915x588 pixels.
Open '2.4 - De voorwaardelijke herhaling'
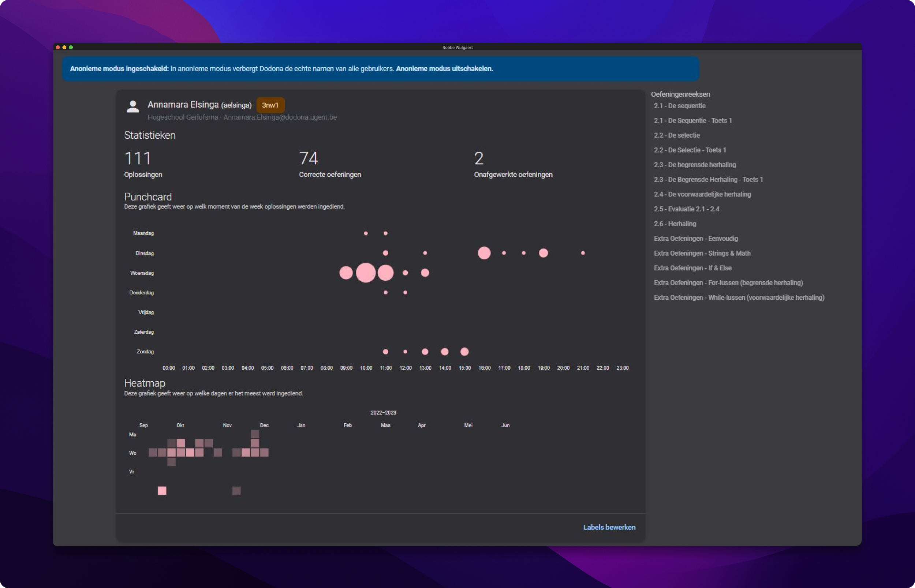pyautogui.click(x=702, y=194)
